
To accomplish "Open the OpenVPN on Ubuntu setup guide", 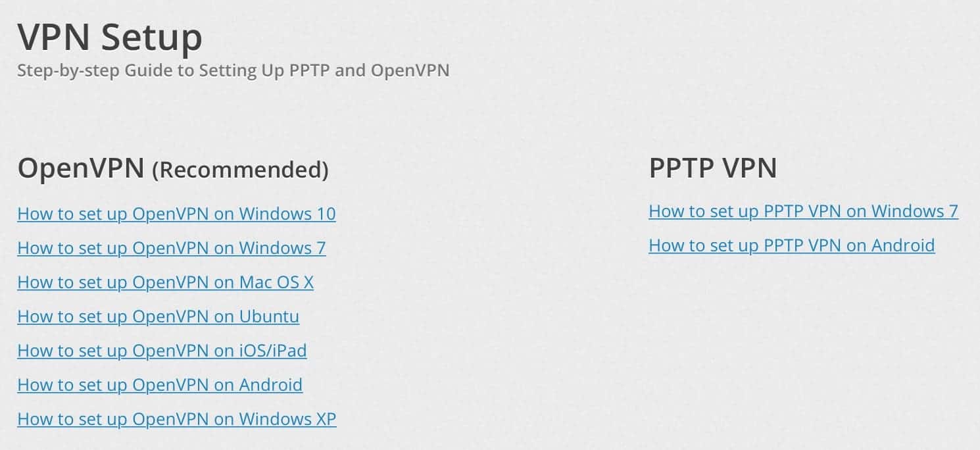I will (158, 316).
